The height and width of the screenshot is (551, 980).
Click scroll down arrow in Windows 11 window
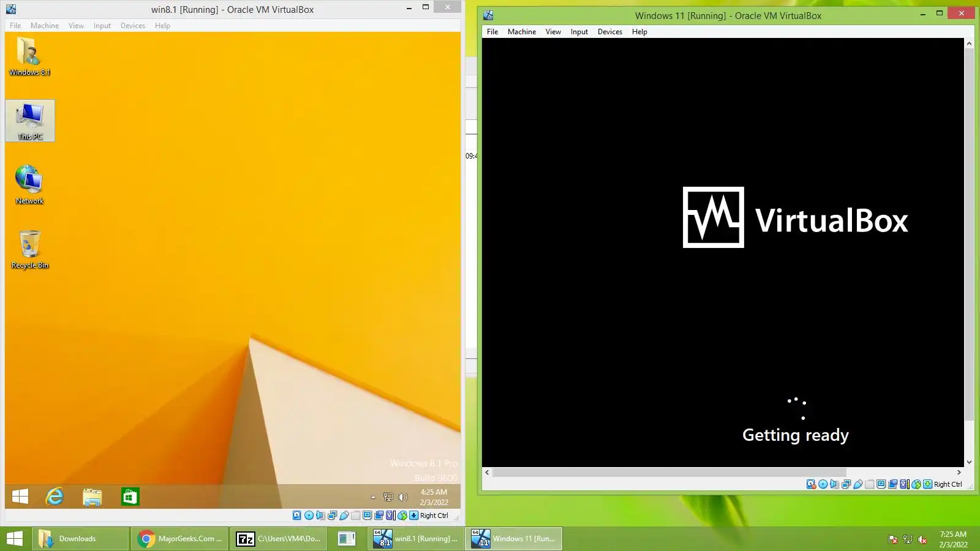(969, 462)
